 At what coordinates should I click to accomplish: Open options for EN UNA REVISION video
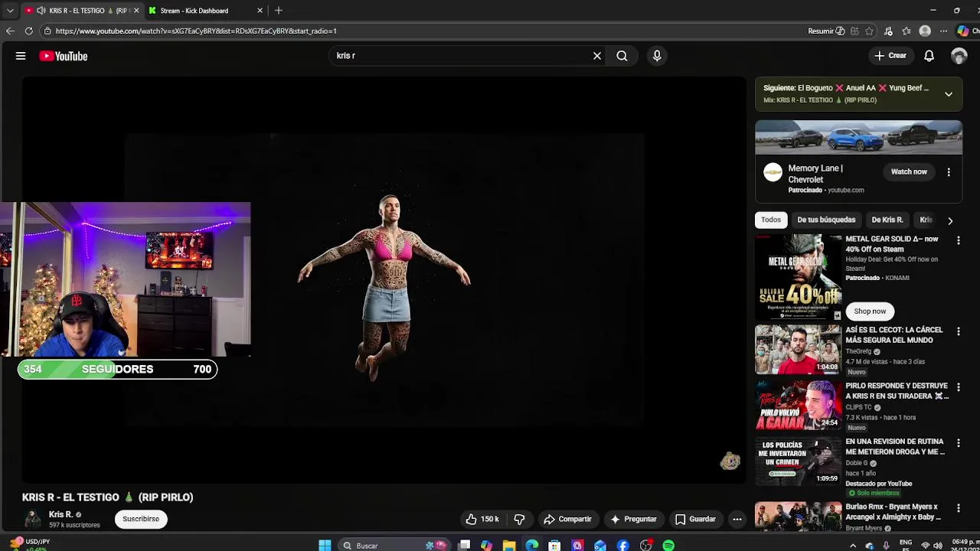coord(958,443)
